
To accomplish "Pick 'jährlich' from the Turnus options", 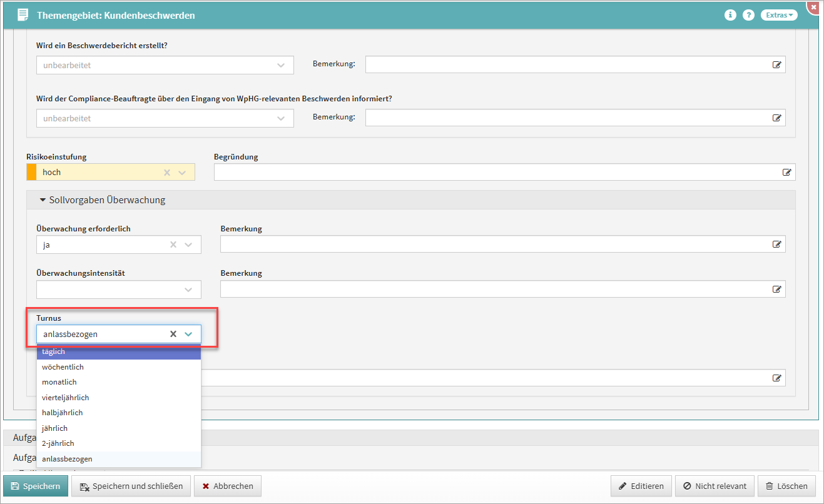I will [54, 428].
